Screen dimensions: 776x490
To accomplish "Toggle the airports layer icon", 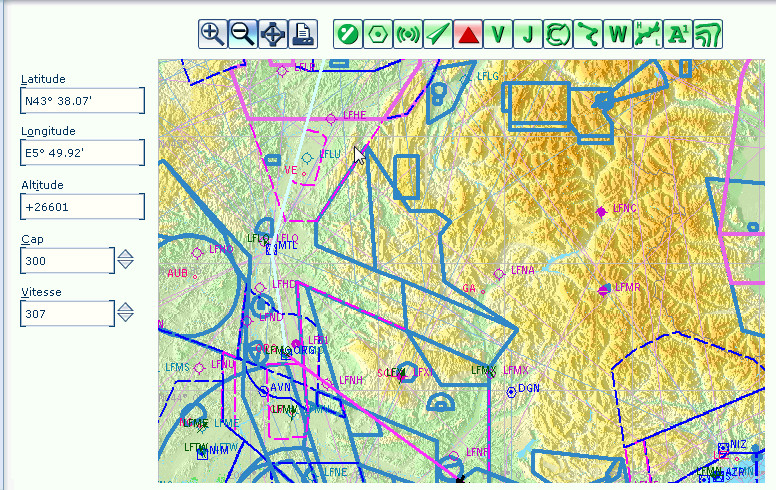I will [348, 34].
